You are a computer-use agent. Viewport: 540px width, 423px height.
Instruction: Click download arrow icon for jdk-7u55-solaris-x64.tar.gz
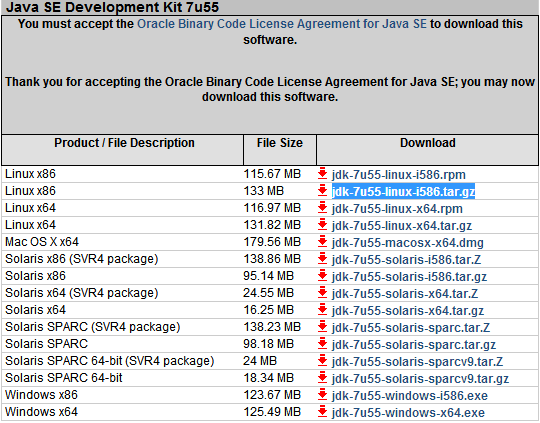(322, 309)
